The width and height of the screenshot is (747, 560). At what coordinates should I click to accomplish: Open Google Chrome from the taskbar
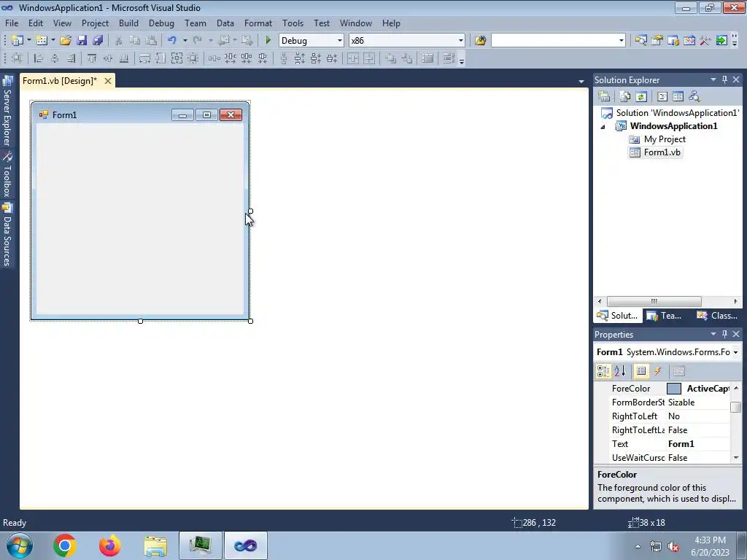coord(65,545)
